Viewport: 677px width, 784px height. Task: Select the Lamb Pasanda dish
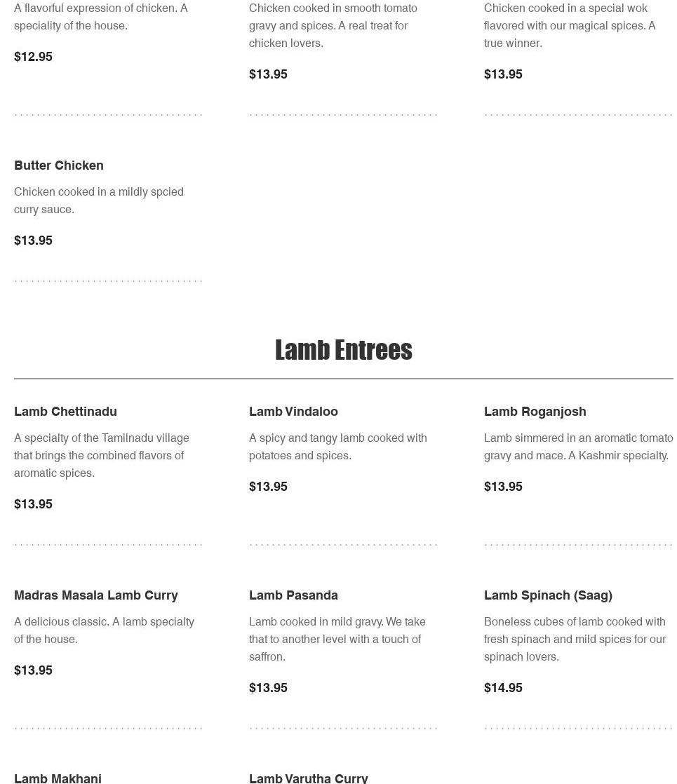[293, 595]
